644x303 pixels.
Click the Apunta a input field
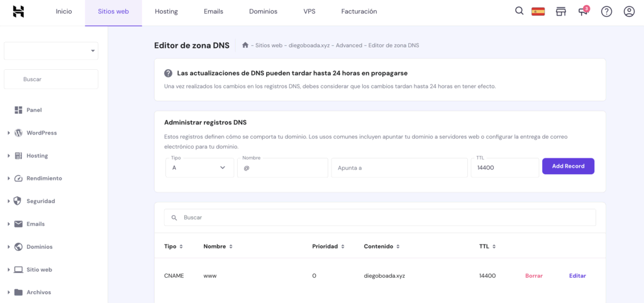(x=399, y=168)
